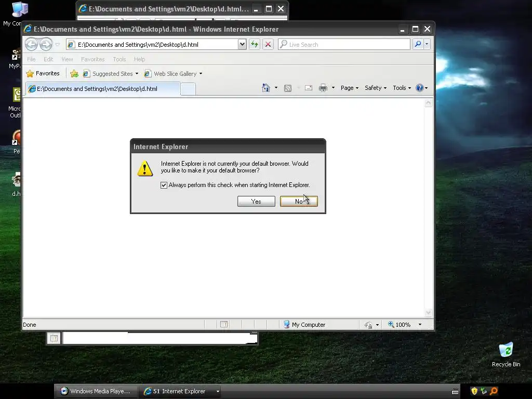This screenshot has height=399, width=532.
Task: Click the magnifier Search button
Action: [418, 44]
